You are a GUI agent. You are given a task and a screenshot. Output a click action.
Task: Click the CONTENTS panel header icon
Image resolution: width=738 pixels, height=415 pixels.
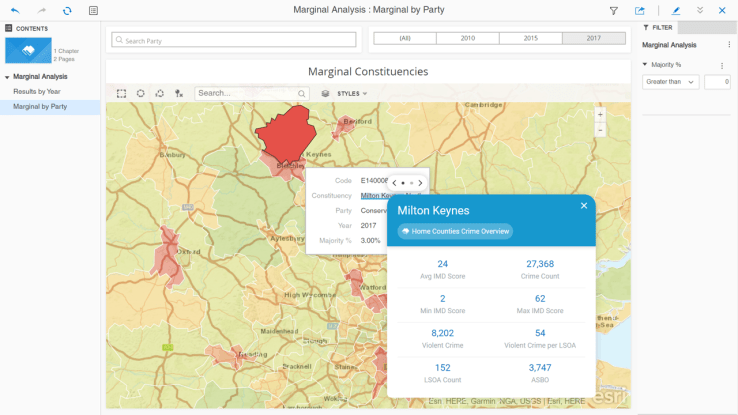[8, 28]
